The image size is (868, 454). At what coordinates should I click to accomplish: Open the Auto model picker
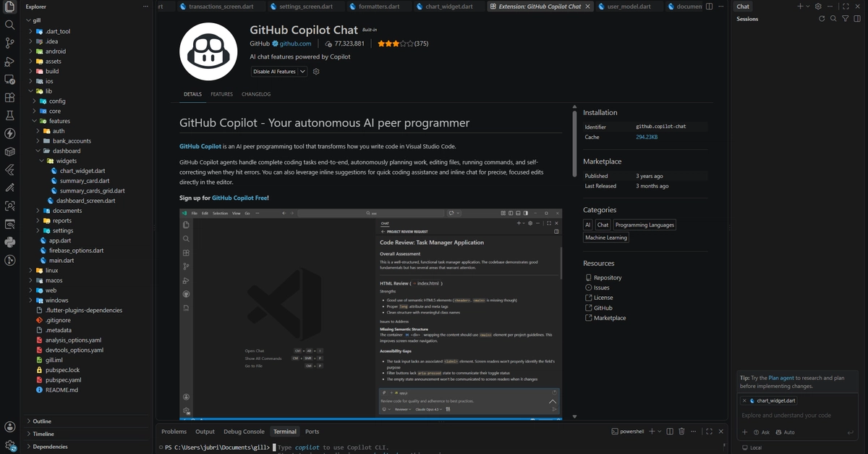[785, 432]
